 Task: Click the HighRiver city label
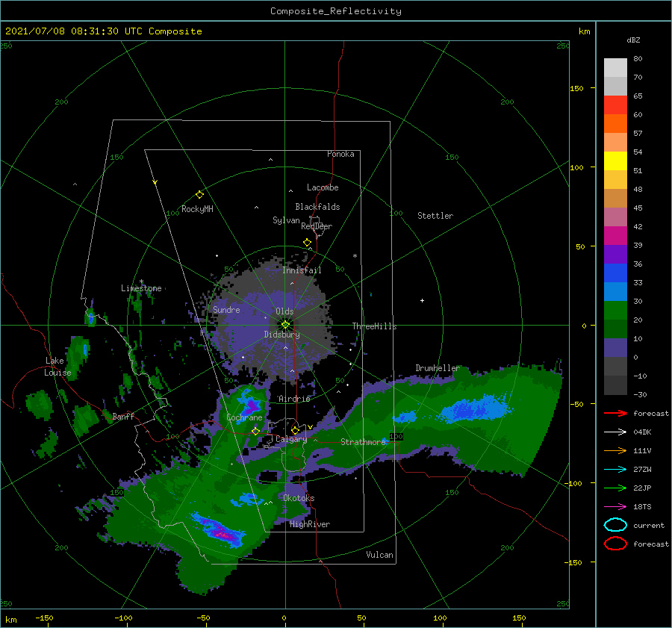(x=310, y=524)
